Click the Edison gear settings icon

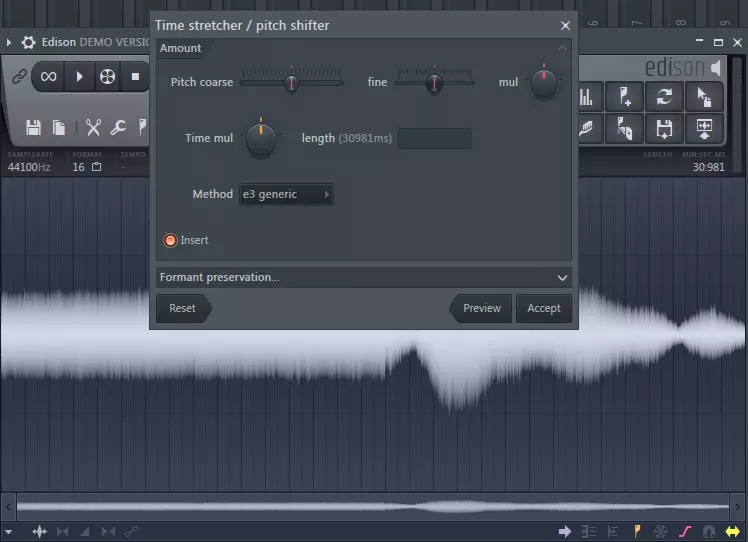[x=28, y=43]
